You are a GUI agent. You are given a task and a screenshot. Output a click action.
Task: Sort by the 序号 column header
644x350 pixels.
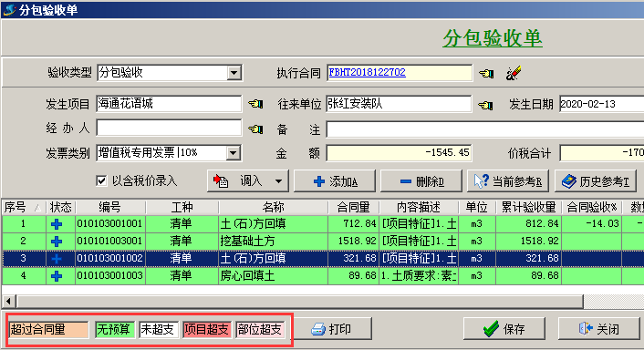click(24, 207)
